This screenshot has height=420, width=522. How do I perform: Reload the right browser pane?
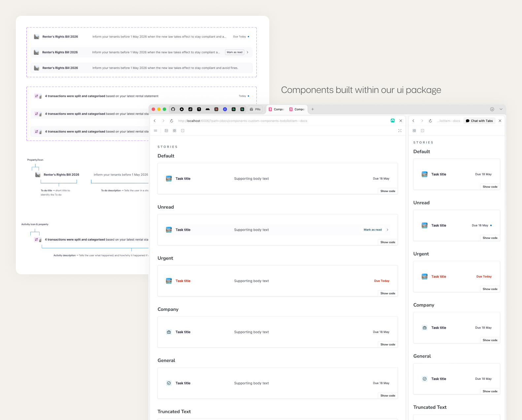(x=430, y=121)
